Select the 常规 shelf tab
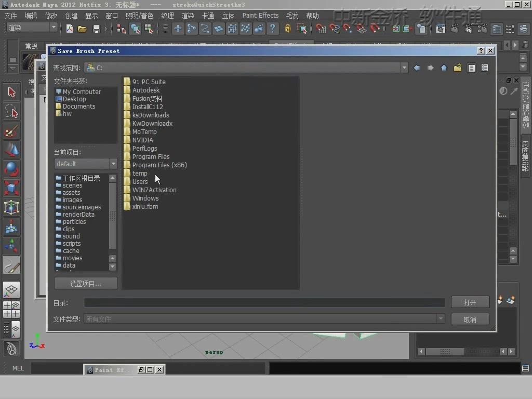The height and width of the screenshot is (399, 532). (32, 46)
